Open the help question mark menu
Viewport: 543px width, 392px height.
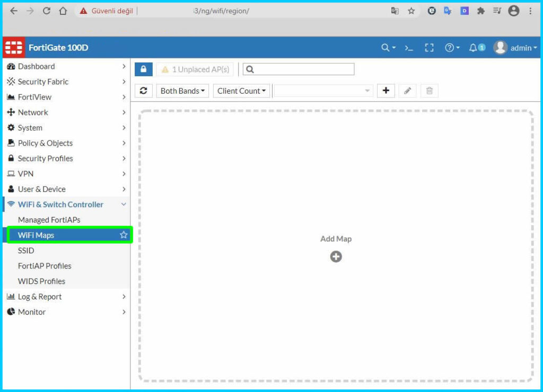coord(452,48)
